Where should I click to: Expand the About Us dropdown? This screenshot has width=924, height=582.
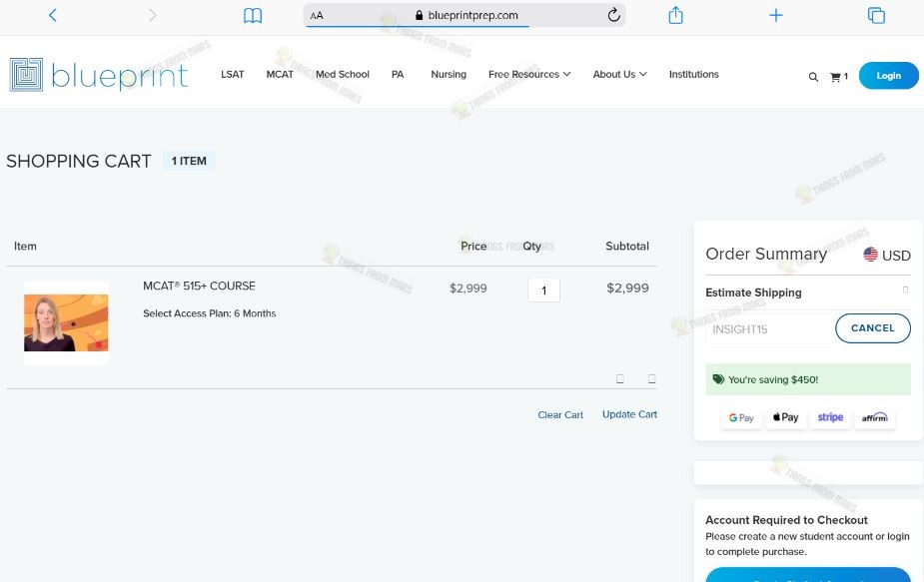[x=619, y=74]
